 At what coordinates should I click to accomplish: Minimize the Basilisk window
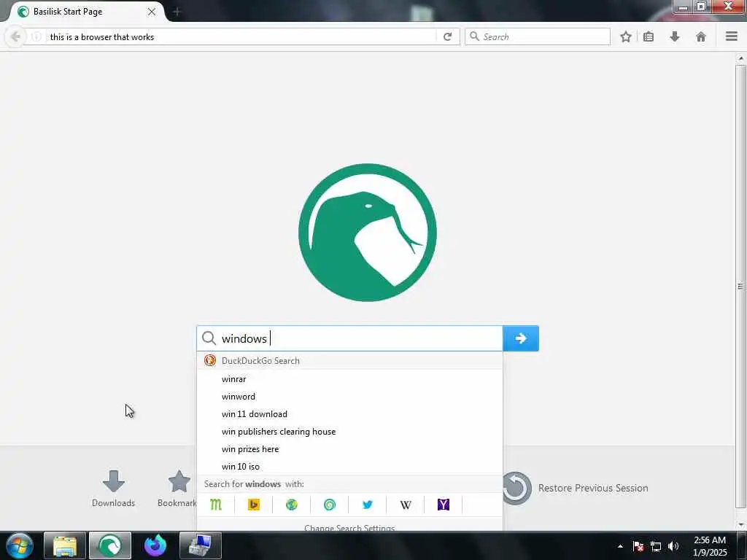[x=683, y=7]
